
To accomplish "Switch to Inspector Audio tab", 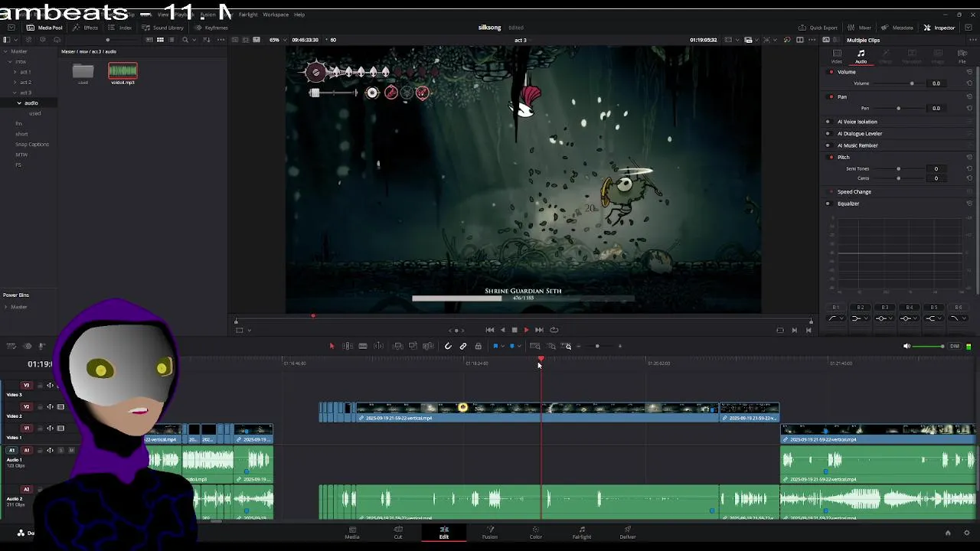I will [861, 57].
